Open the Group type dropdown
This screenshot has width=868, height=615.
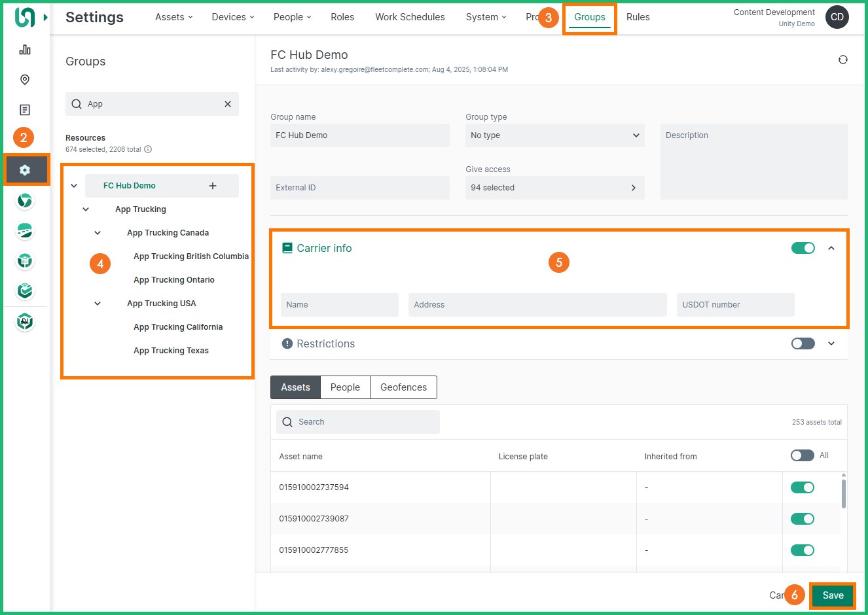pos(554,135)
